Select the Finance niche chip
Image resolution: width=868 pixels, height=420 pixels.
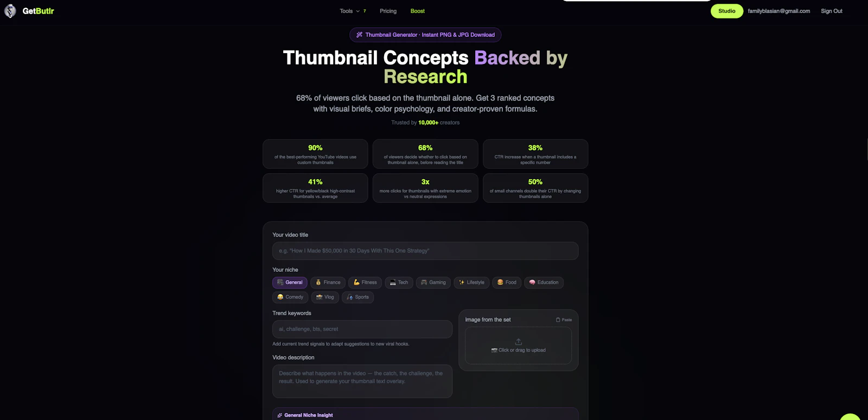coord(328,282)
